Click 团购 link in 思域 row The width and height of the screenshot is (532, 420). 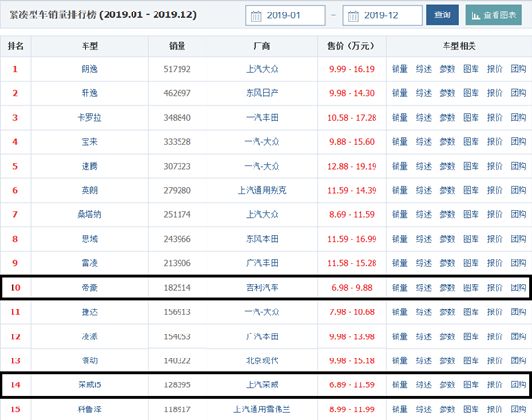[519, 239]
